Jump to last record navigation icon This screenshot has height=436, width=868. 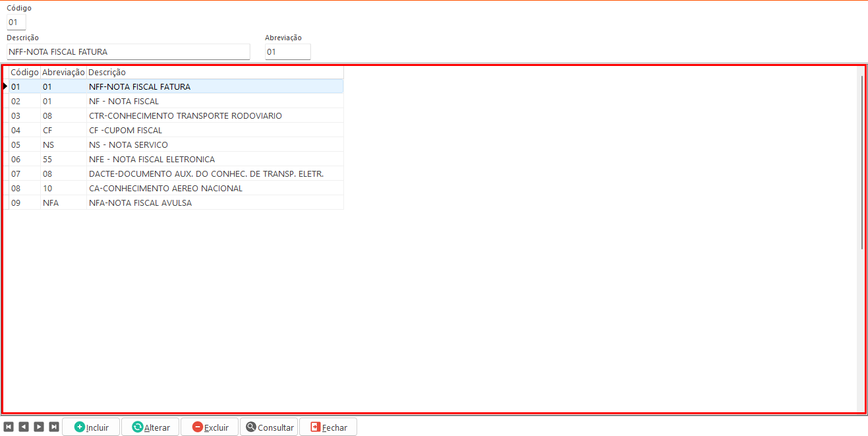click(54, 427)
